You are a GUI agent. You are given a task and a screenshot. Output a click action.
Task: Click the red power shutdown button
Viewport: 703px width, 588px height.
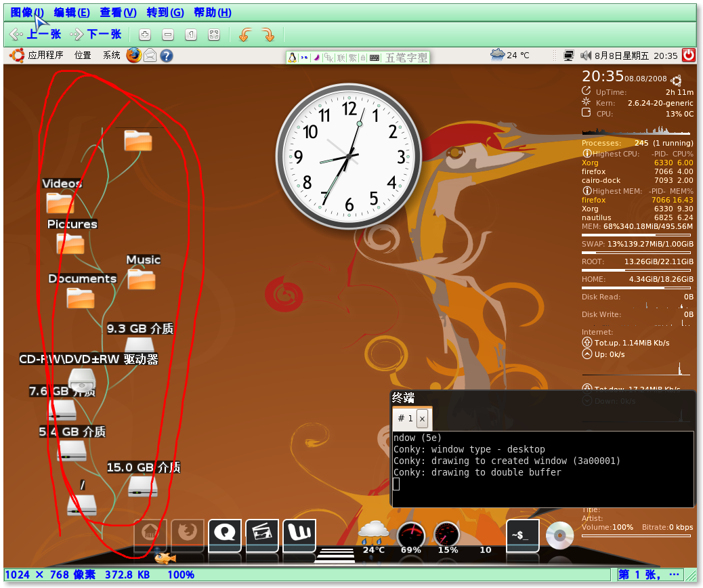689,55
